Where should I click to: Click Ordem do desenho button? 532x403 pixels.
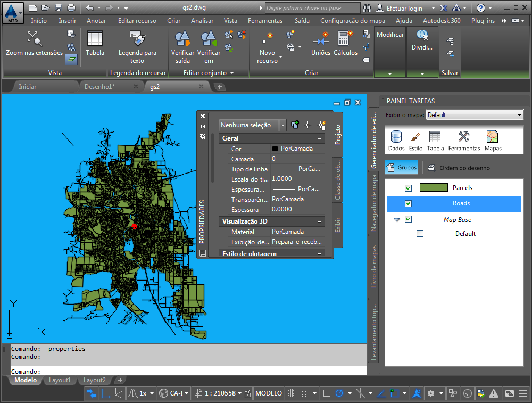[459, 168]
